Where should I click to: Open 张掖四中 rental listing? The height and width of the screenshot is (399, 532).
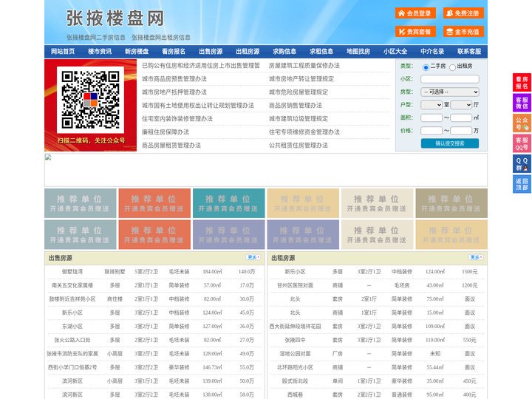[x=295, y=340]
